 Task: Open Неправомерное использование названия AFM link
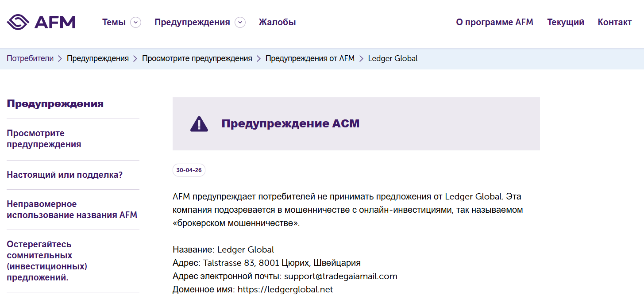(x=72, y=210)
